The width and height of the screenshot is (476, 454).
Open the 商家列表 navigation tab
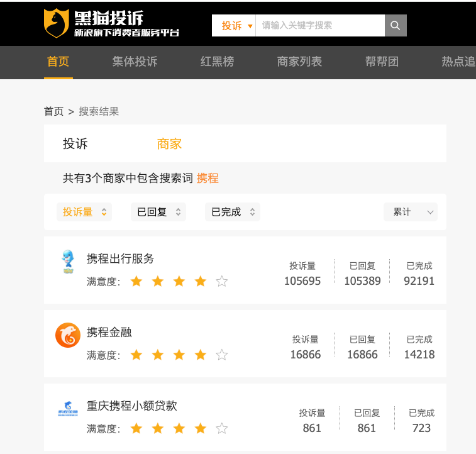(x=299, y=62)
